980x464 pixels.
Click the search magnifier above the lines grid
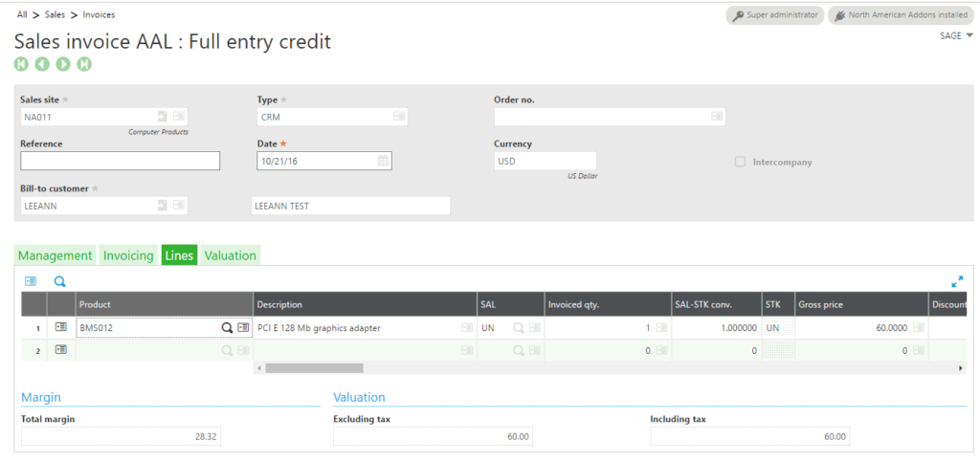(59, 281)
